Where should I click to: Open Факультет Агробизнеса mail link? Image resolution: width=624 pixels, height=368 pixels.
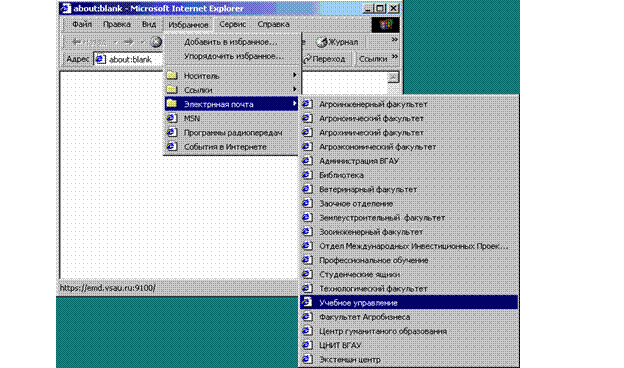point(409,317)
